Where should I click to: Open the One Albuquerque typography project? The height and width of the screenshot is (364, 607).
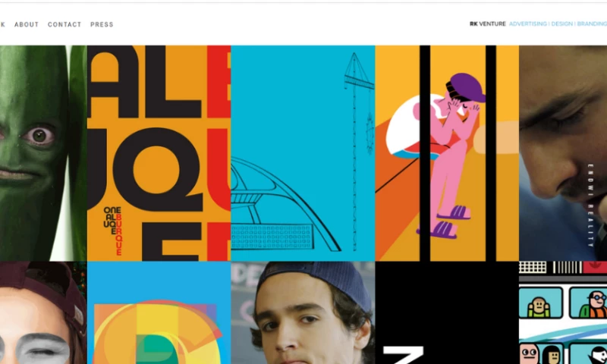click(x=159, y=153)
